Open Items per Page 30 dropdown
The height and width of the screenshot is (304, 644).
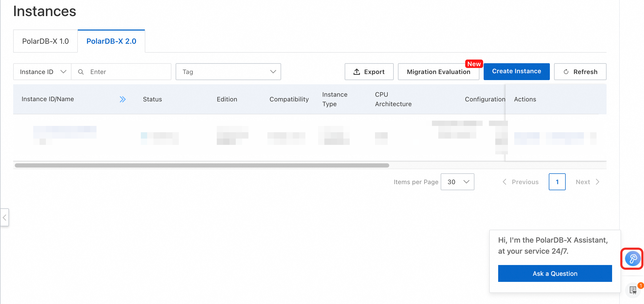pos(457,182)
